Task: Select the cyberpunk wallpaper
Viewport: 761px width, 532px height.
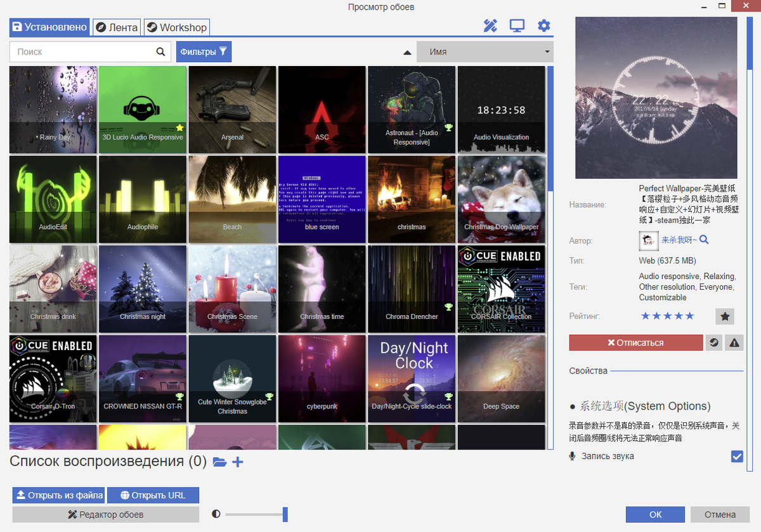Action: point(322,379)
